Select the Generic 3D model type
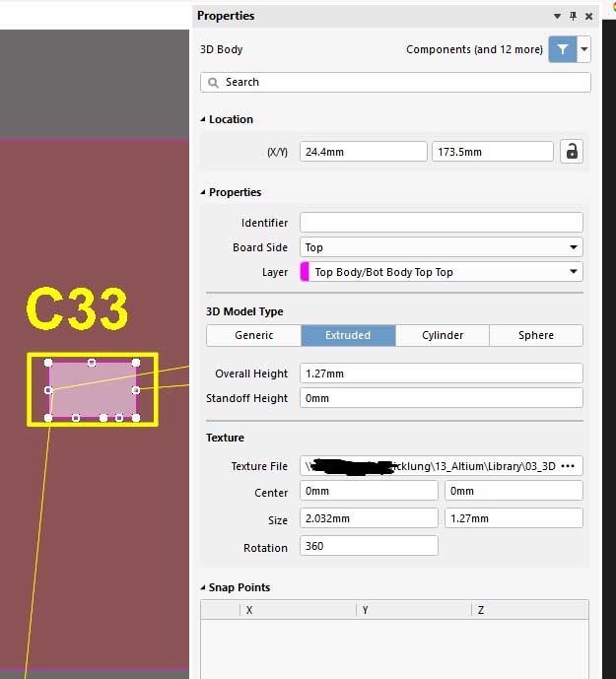This screenshot has width=616, height=679. (253, 335)
